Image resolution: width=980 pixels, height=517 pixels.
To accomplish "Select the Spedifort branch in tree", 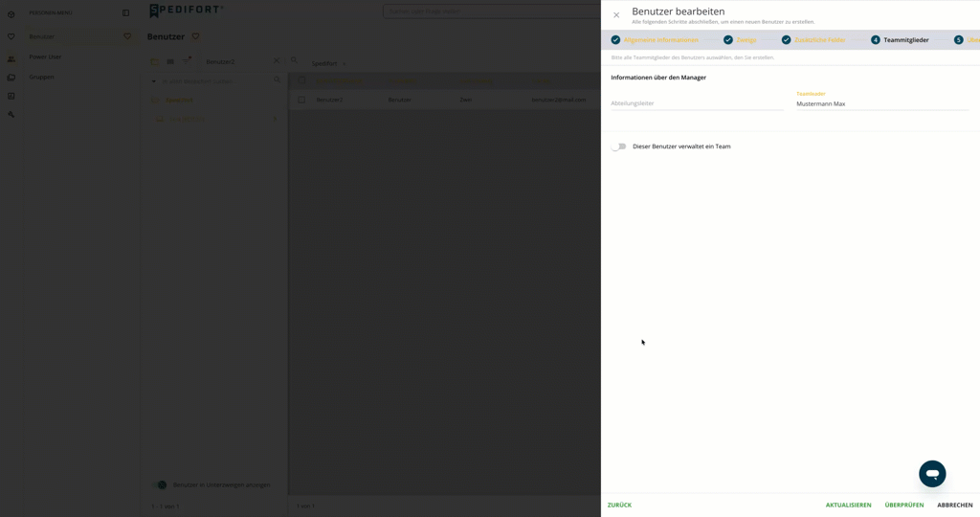I will (x=179, y=100).
